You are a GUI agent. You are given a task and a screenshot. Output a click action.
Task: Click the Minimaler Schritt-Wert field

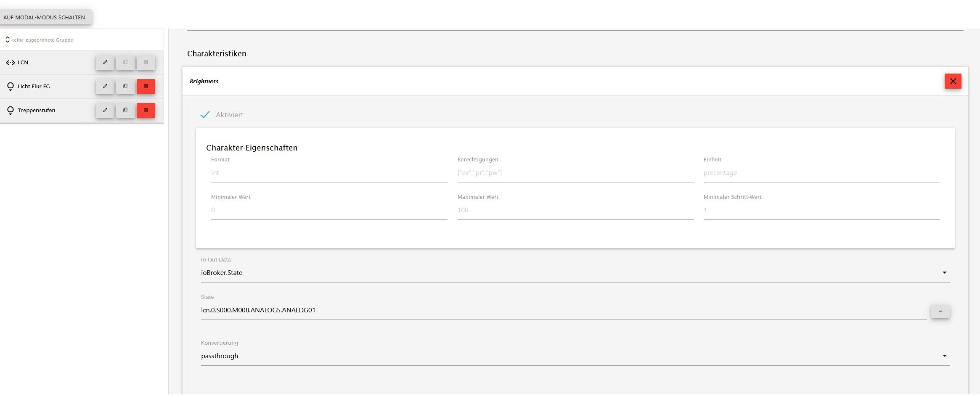(821, 210)
